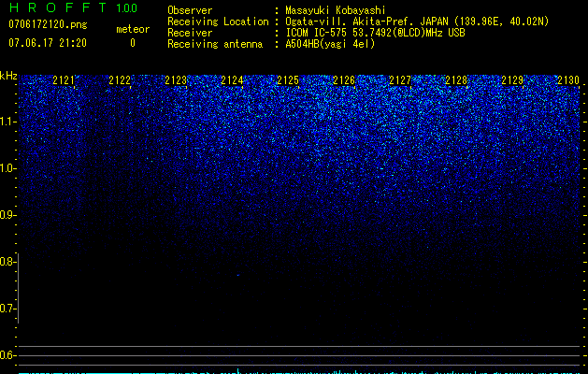Click the version number 1.0.0

click(126, 7)
